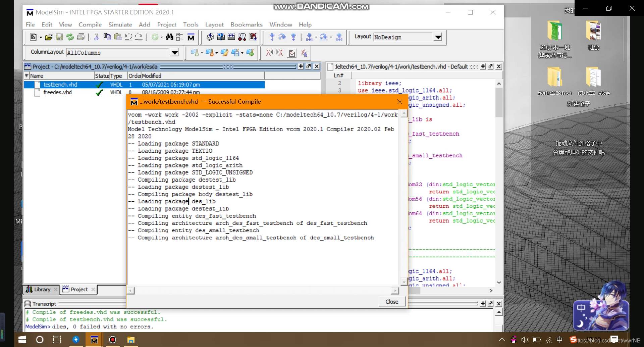Click the Save floppy disk icon
Image resolution: width=644 pixels, height=347 pixels.
[59, 37]
